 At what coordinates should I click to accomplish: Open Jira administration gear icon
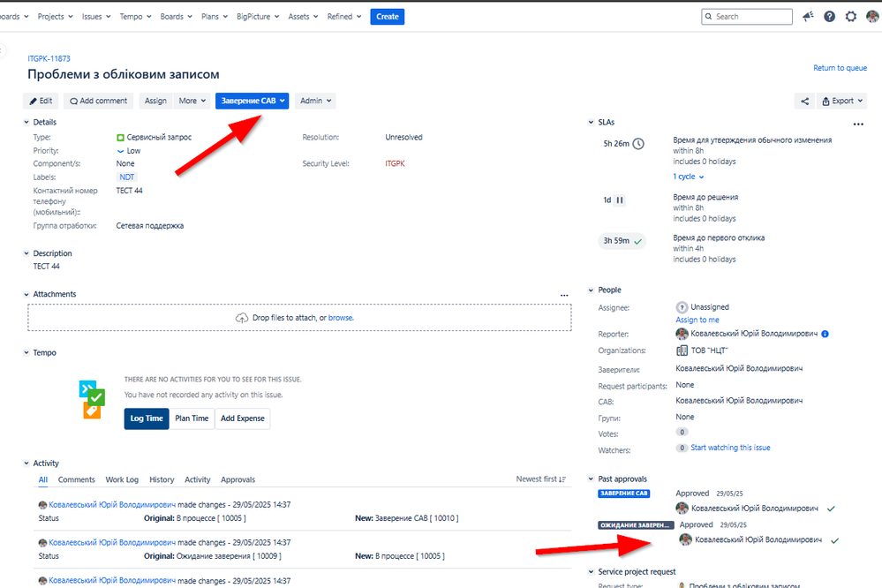pos(851,16)
